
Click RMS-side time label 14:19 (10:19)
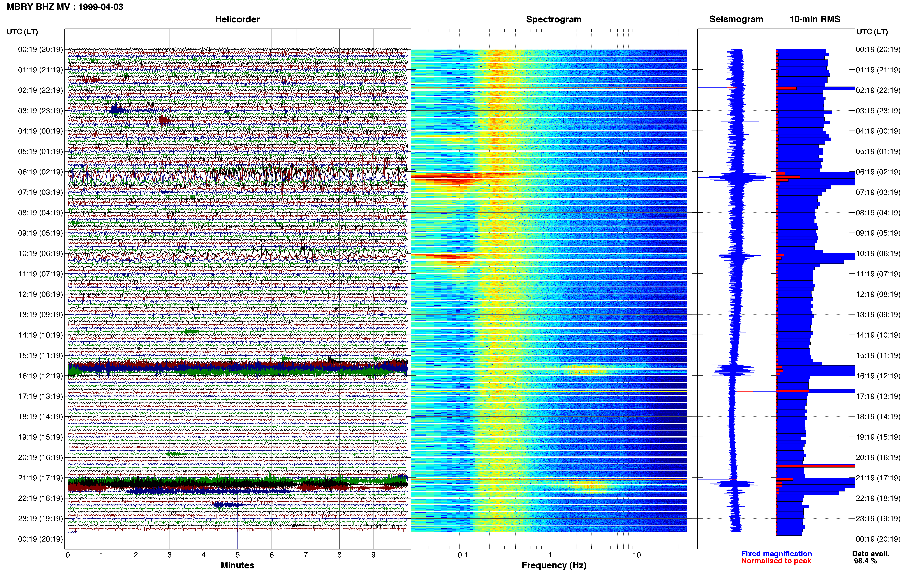coord(878,335)
